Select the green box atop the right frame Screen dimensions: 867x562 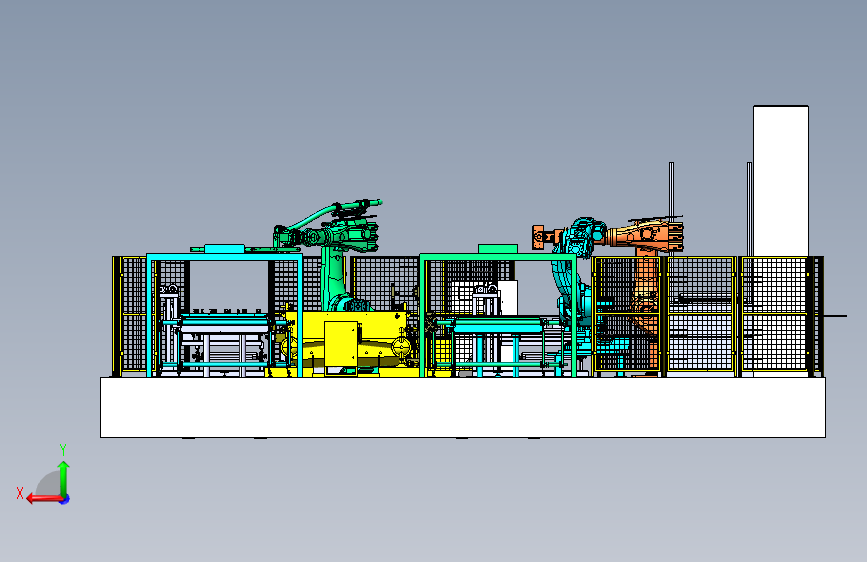(x=498, y=249)
